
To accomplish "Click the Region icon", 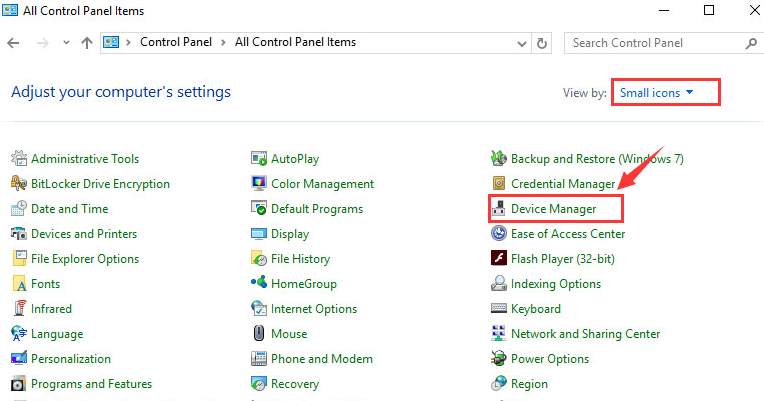I will point(498,383).
